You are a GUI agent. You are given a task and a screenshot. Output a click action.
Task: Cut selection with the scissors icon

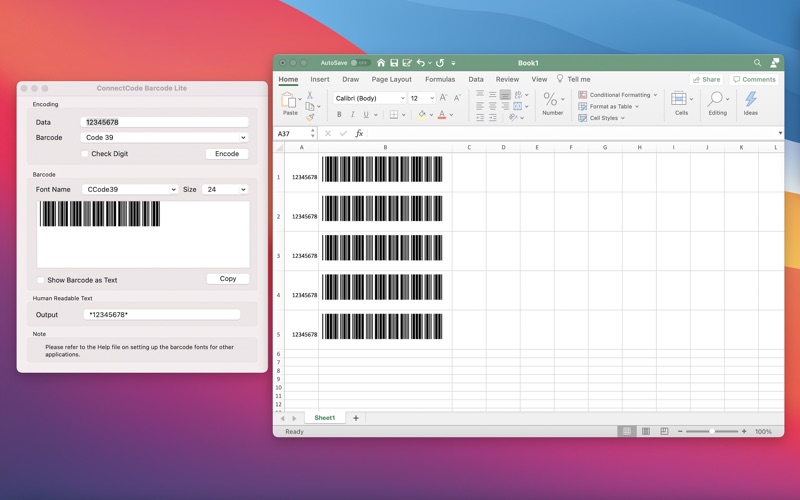coord(310,95)
